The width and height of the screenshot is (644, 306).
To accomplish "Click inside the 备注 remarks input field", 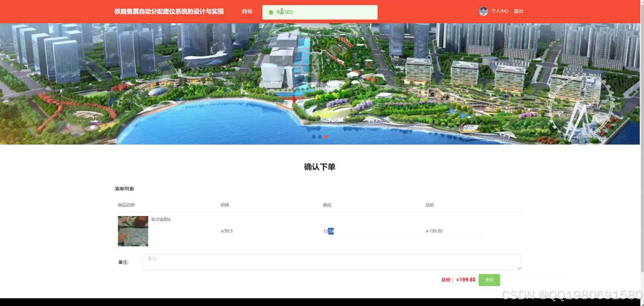I will pos(332,262).
